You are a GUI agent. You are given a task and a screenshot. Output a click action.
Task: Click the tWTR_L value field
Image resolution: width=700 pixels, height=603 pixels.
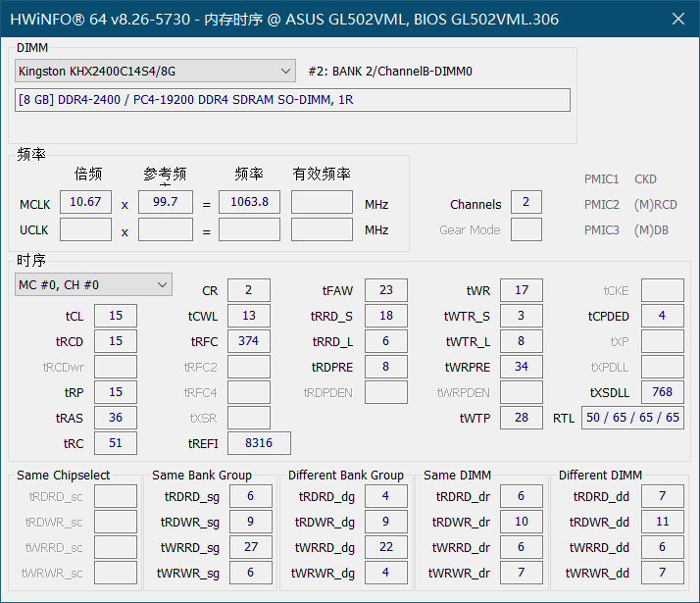pyautogui.click(x=522, y=341)
